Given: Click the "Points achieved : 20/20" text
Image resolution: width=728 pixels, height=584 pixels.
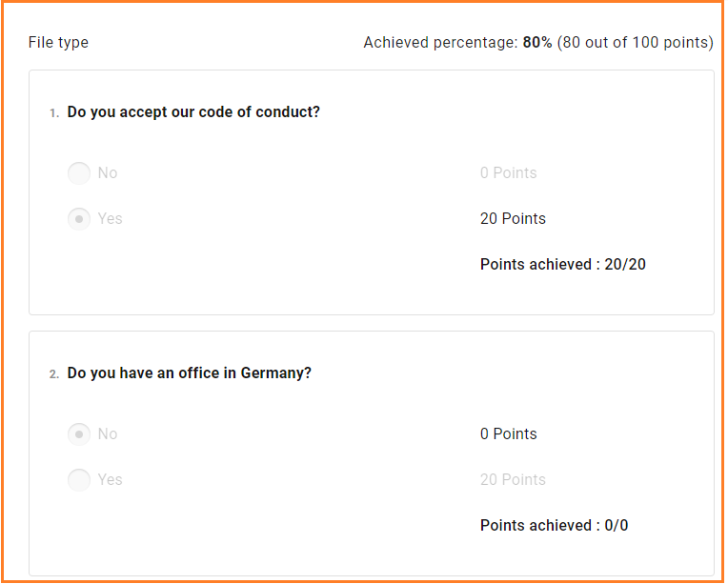Looking at the screenshot, I should click(562, 264).
